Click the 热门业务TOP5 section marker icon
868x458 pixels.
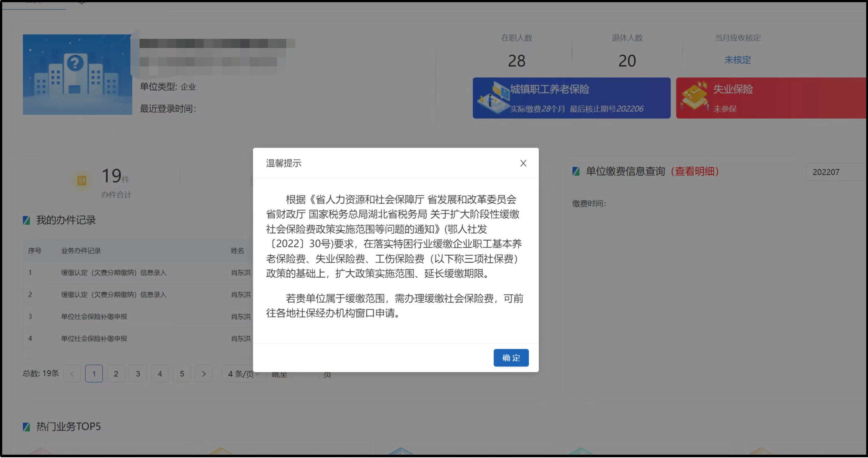click(x=26, y=427)
